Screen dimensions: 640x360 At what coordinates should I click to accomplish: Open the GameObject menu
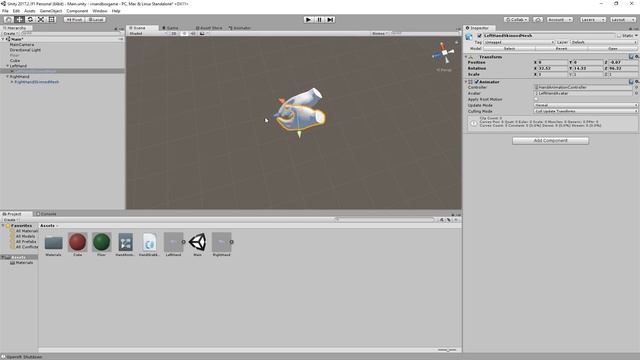pos(51,11)
